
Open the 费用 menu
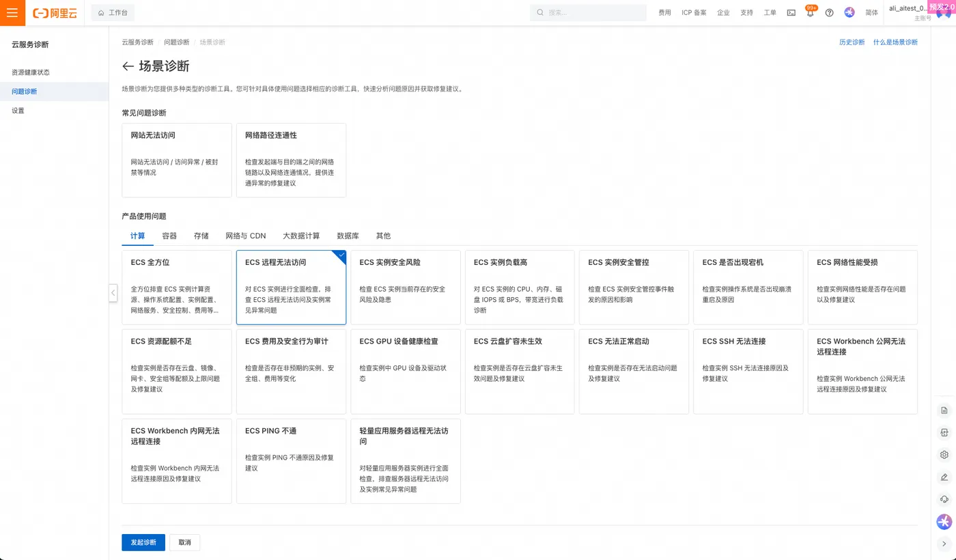click(664, 13)
